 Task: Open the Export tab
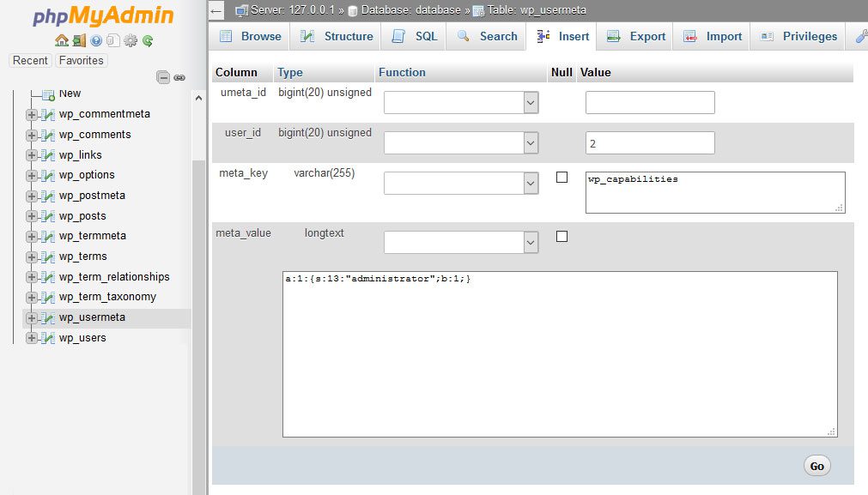click(636, 36)
